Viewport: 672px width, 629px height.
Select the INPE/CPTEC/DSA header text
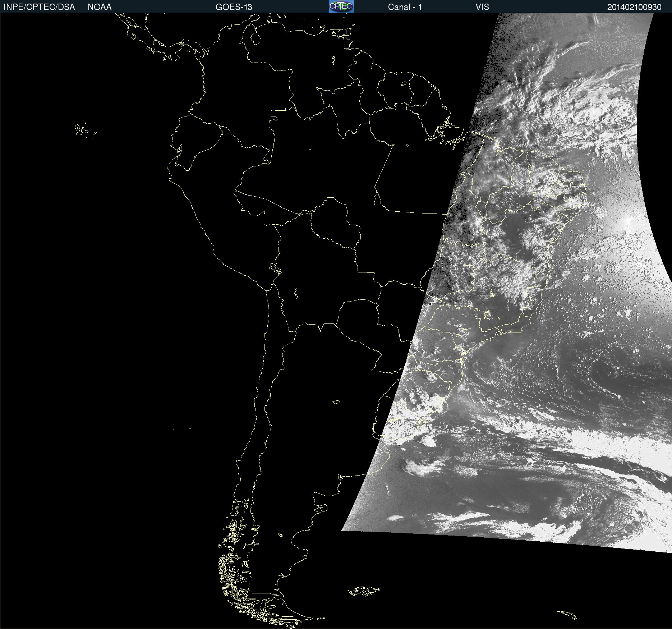[x=39, y=7]
